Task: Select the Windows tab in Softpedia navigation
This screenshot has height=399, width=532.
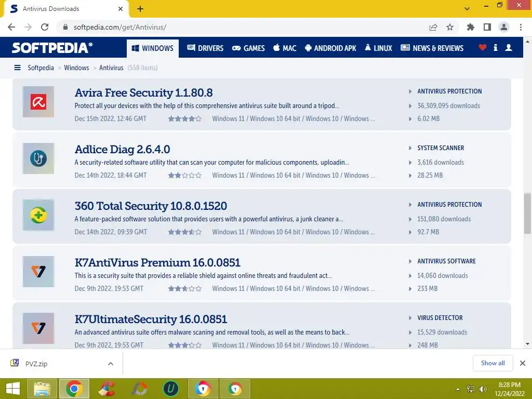Action: 153,48
